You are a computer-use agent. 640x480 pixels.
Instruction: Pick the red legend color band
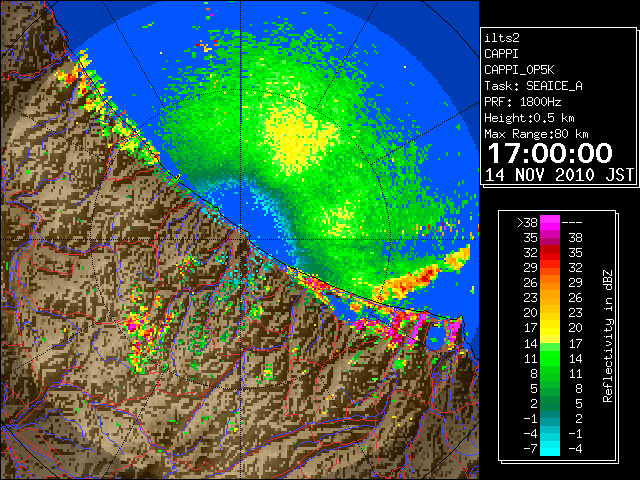pos(550,253)
